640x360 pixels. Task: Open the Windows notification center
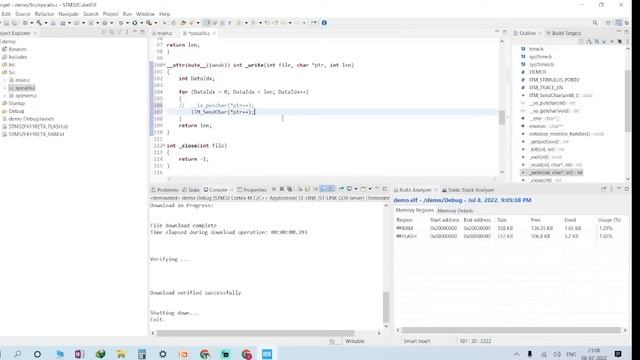click(x=618, y=354)
